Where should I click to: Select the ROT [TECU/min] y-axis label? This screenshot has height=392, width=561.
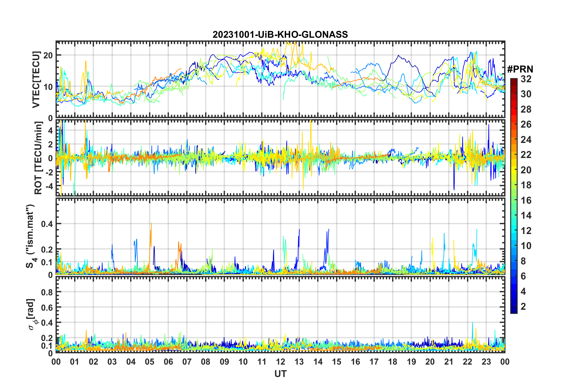tap(38, 158)
